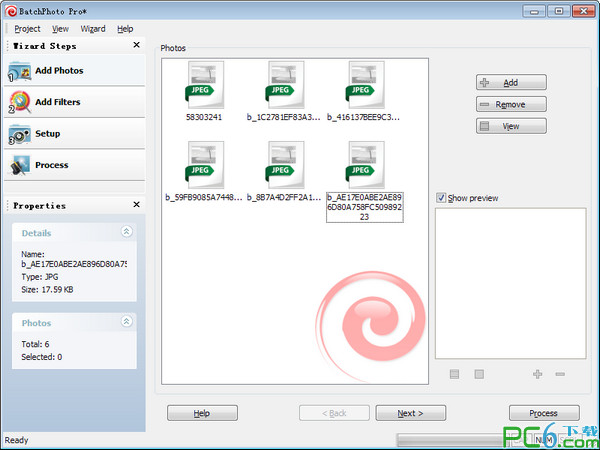
Task: Open the Help menu in the menu bar
Action: click(125, 29)
